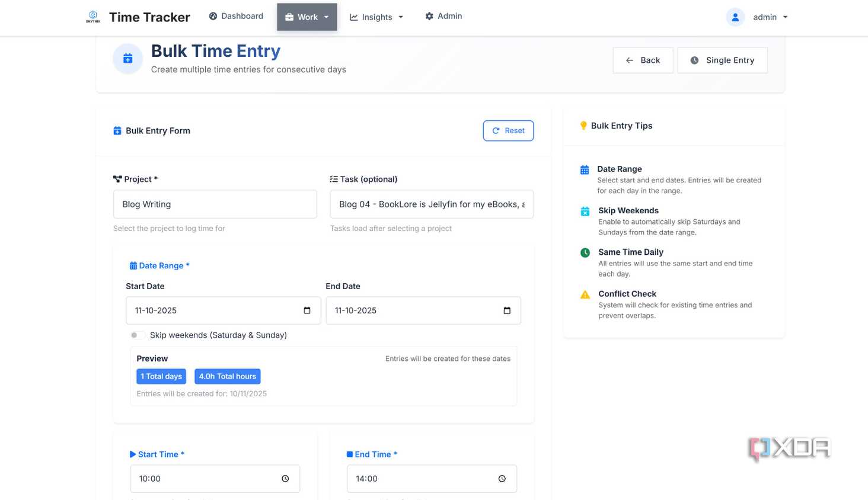The image size is (868, 500).
Task: Click the Date Range tip calendar icon
Action: click(585, 170)
